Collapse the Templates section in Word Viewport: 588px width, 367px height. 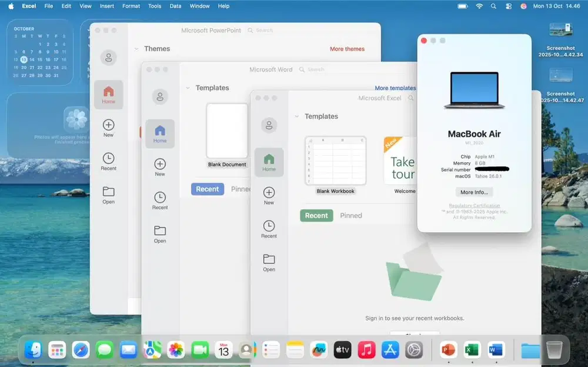pyautogui.click(x=188, y=88)
